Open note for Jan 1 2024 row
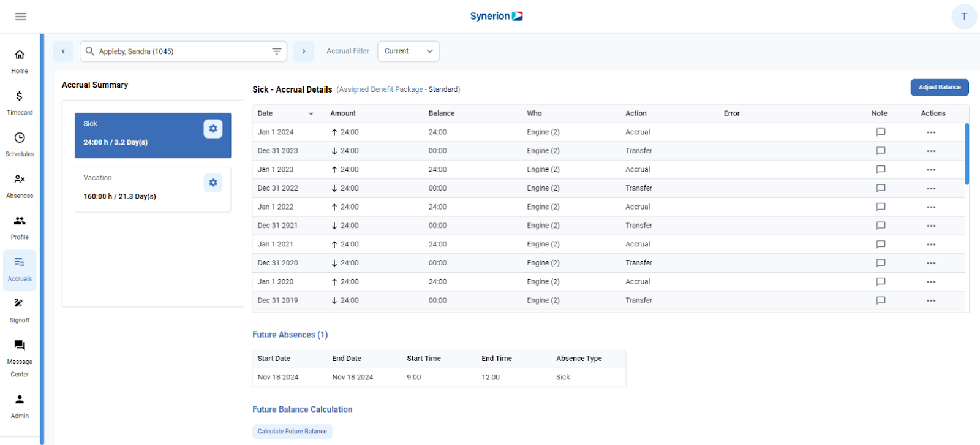 (881, 132)
